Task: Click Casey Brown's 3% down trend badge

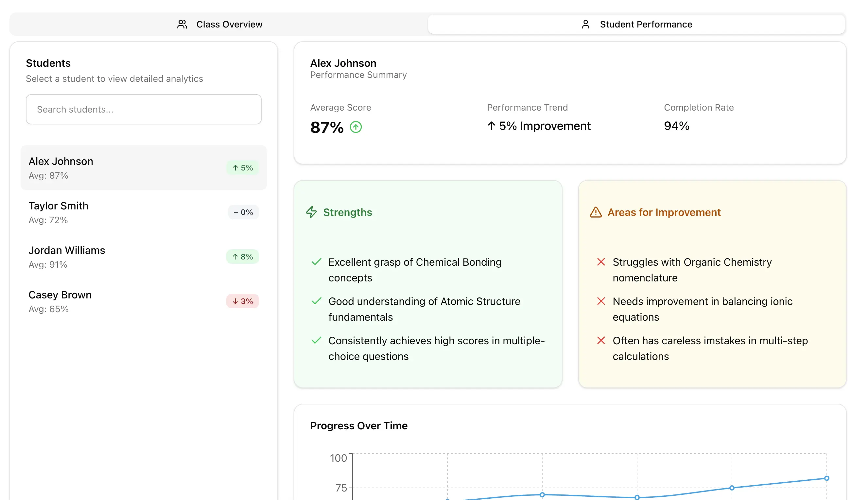Action: point(242,301)
